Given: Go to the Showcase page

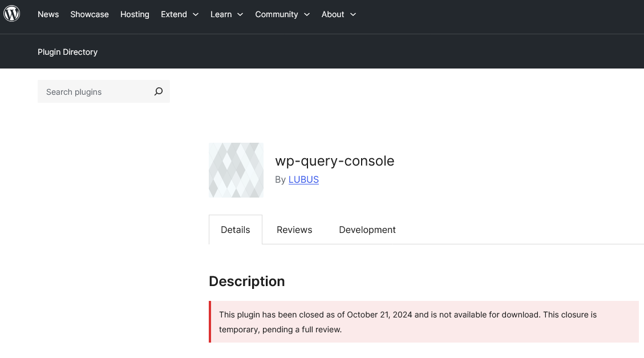Looking at the screenshot, I should (x=90, y=14).
